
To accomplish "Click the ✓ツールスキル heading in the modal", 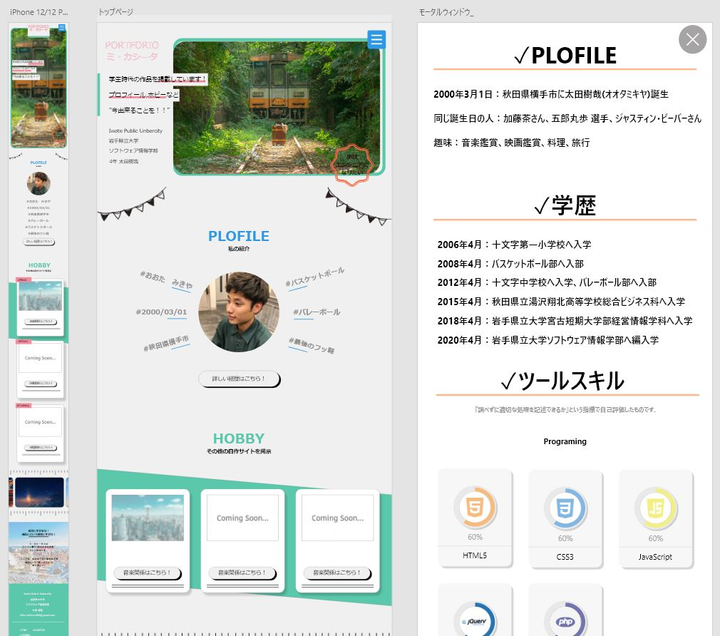I will coord(562,381).
